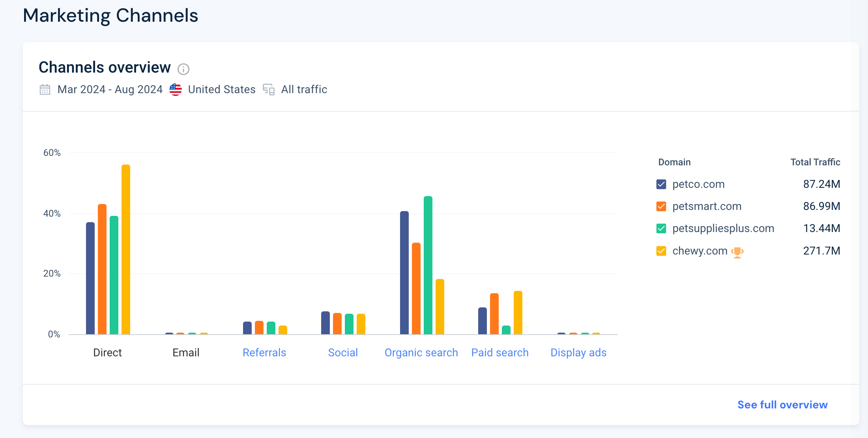Click the 86.99M traffic value
The image size is (868, 438).
[822, 206]
